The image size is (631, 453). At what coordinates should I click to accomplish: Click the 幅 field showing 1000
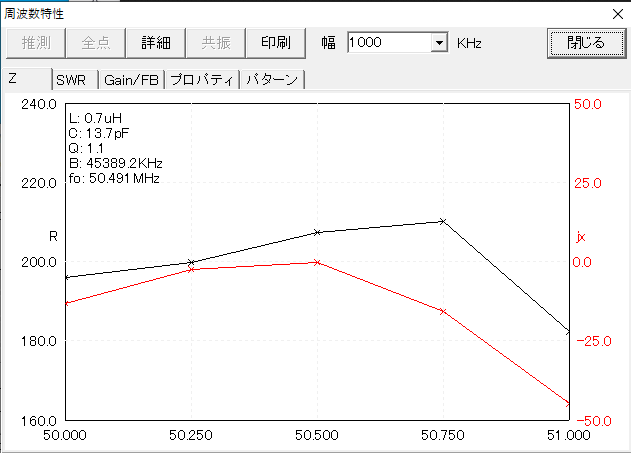point(388,43)
